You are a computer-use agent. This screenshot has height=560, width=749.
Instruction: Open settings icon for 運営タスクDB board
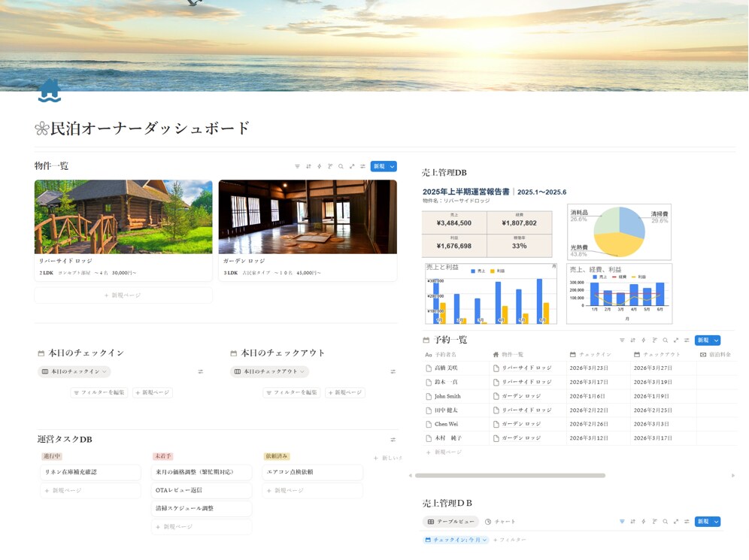pos(393,440)
